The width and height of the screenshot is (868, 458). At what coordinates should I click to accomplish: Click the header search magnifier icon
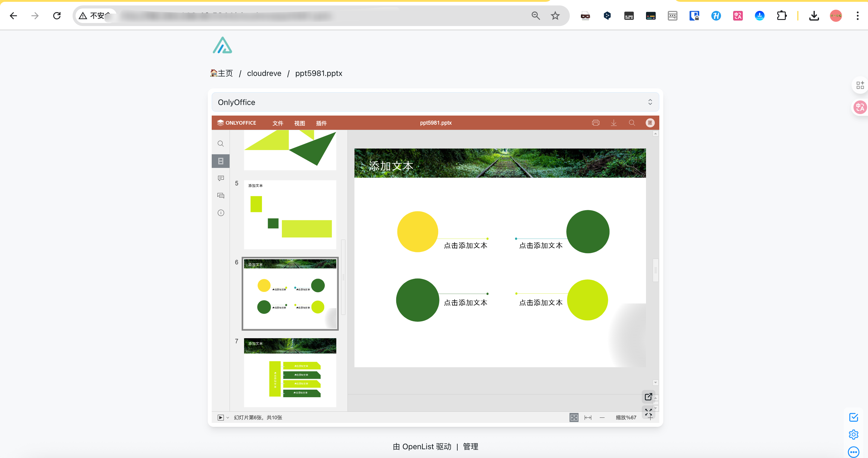pos(632,123)
